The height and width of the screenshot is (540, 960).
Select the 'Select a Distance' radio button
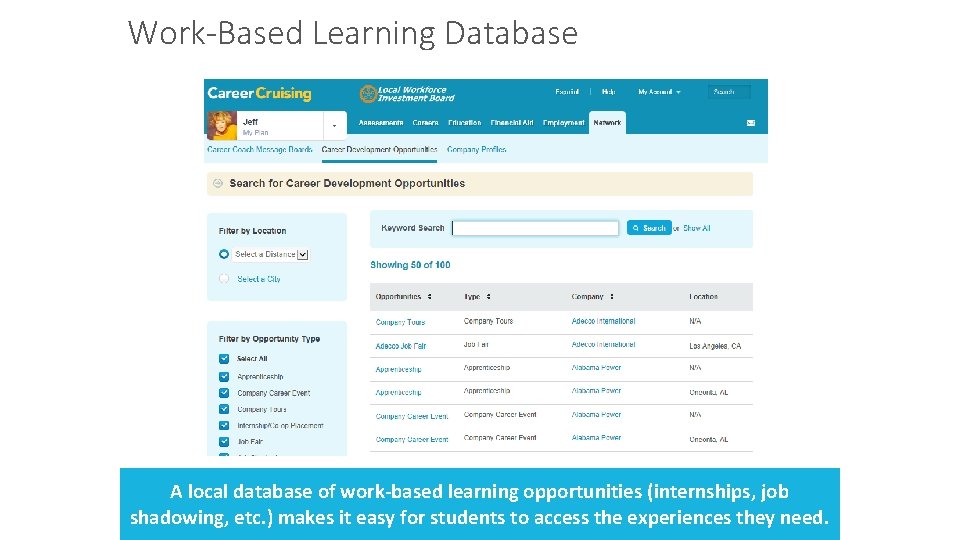click(x=224, y=254)
